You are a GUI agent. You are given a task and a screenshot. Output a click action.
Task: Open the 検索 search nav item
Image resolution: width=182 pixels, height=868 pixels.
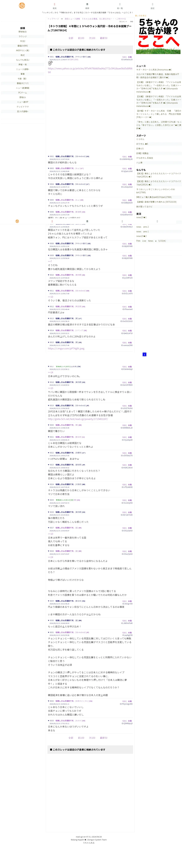coord(87,6)
